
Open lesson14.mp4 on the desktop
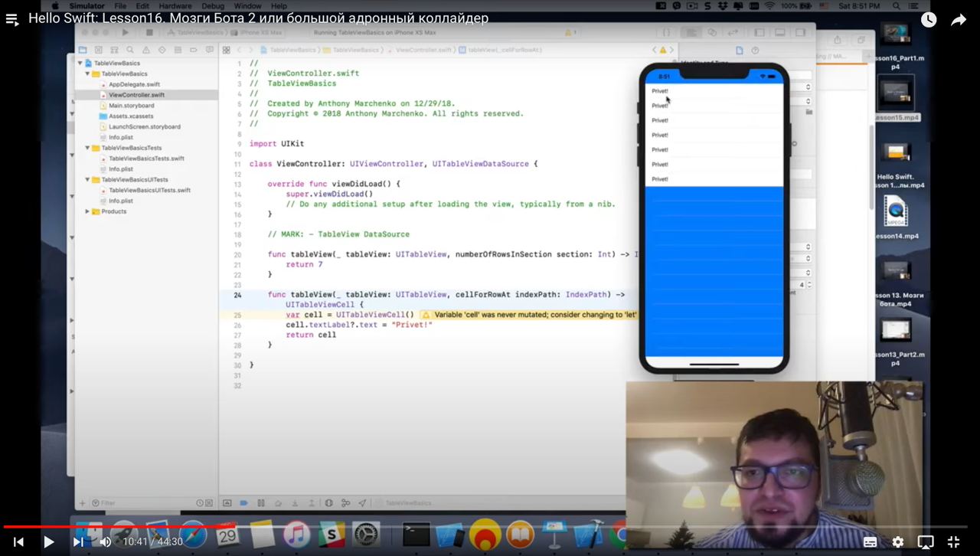click(895, 218)
